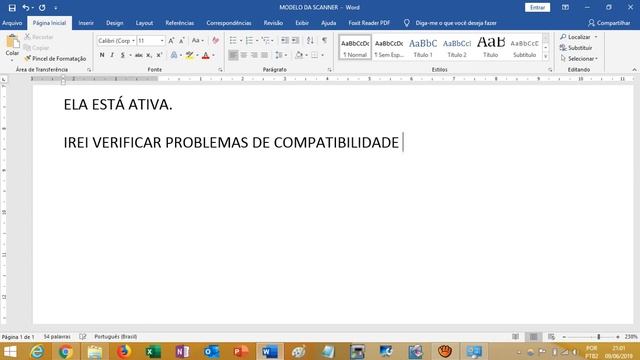Open the font size dropdown

tap(162, 41)
